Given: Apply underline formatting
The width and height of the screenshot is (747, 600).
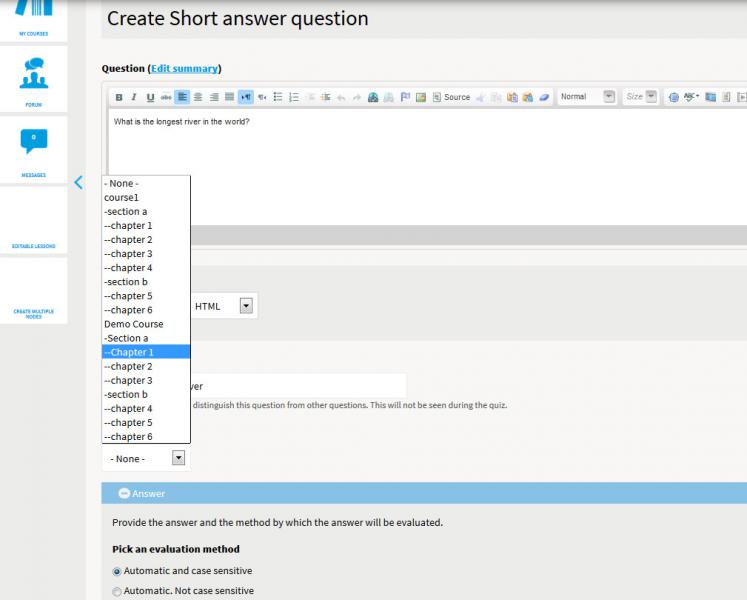Looking at the screenshot, I should pyautogui.click(x=150, y=97).
